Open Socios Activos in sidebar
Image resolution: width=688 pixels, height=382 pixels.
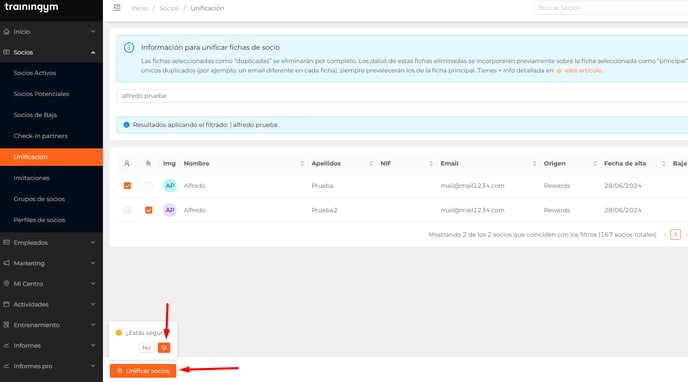(35, 73)
